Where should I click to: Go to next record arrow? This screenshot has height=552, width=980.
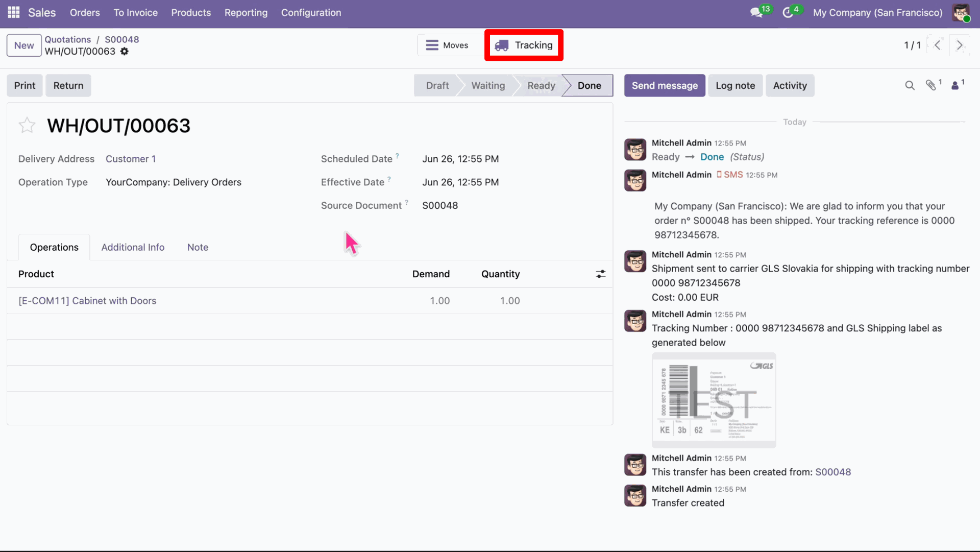(960, 45)
